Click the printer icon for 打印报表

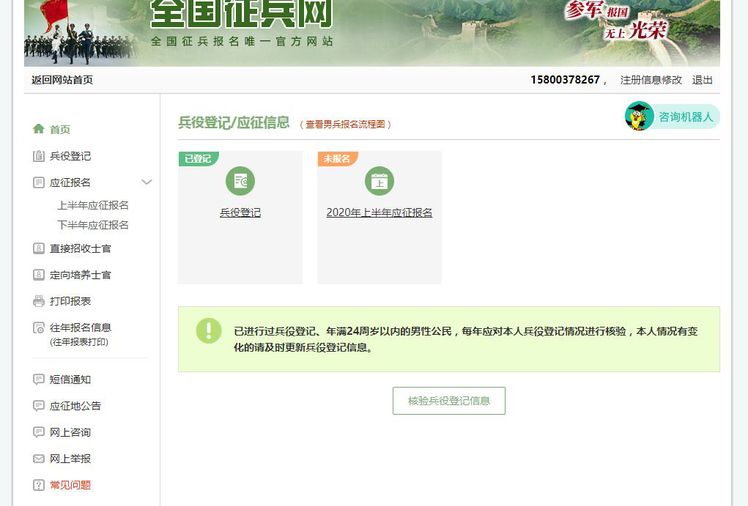[39, 301]
